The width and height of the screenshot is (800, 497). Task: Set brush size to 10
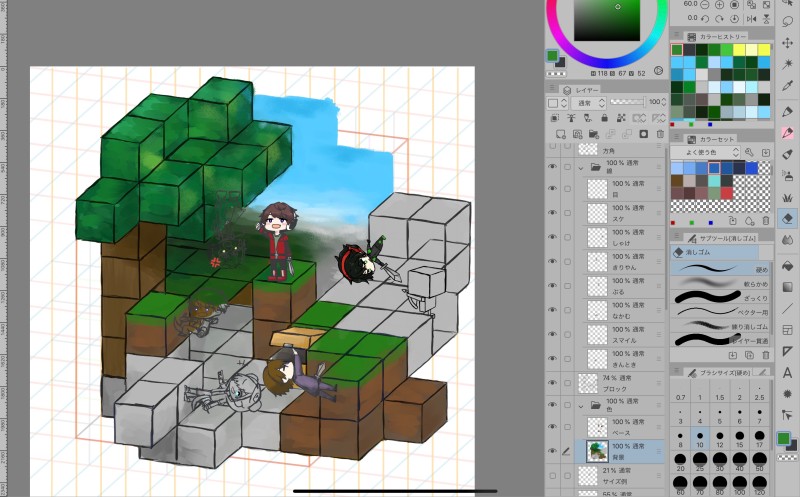(x=700, y=439)
